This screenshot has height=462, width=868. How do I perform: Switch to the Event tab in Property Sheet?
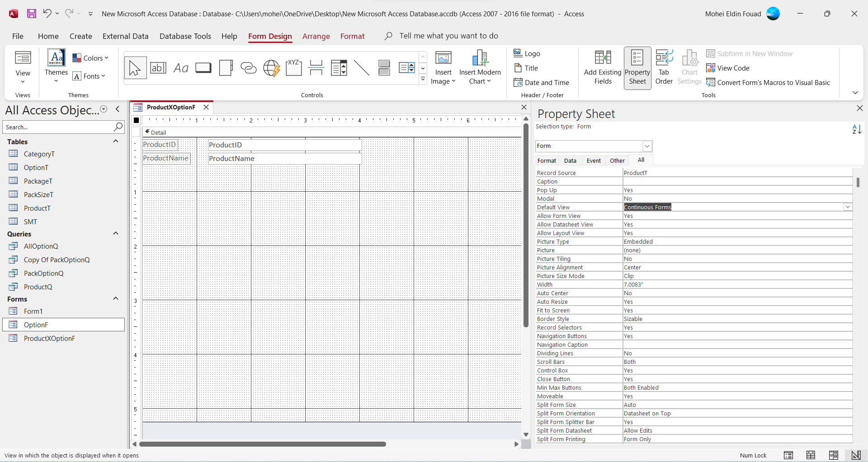594,160
